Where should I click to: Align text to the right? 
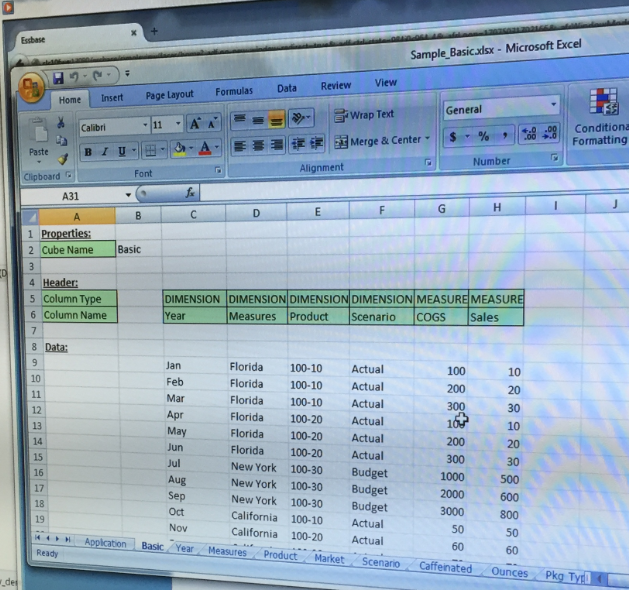coord(276,145)
